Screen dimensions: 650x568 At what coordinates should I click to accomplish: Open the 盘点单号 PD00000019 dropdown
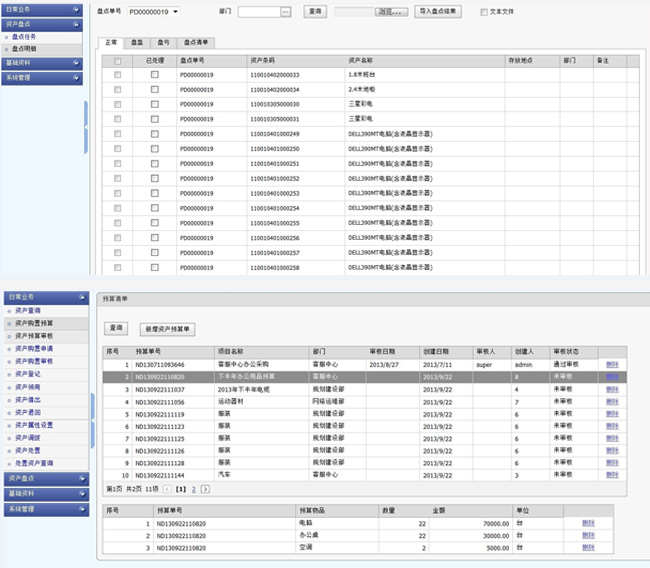coord(176,12)
